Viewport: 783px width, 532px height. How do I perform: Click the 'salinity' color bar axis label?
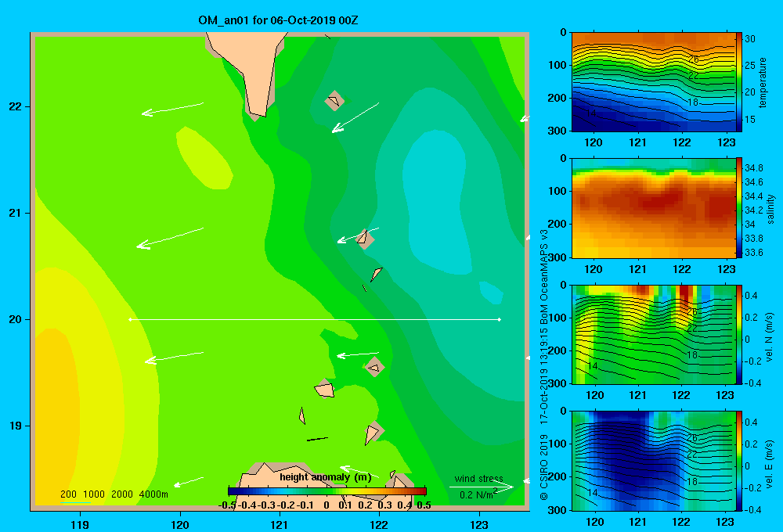click(x=771, y=209)
